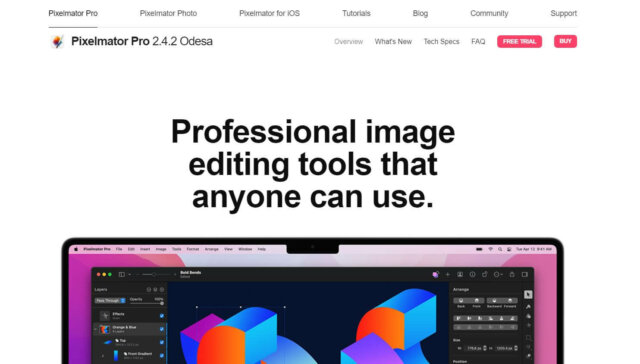Click the zoom out minus icon
Image resolution: width=640 pixels, height=364 pixels.
tap(138, 275)
